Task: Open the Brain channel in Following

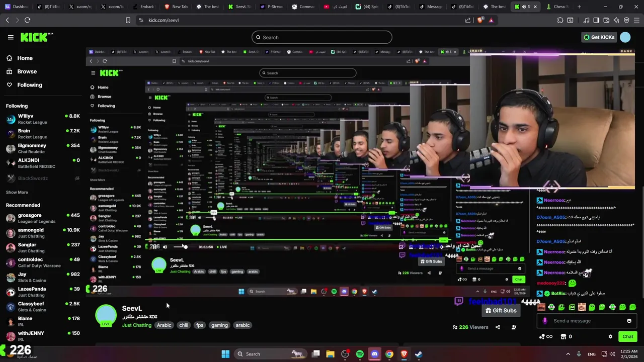Action: coord(43,133)
